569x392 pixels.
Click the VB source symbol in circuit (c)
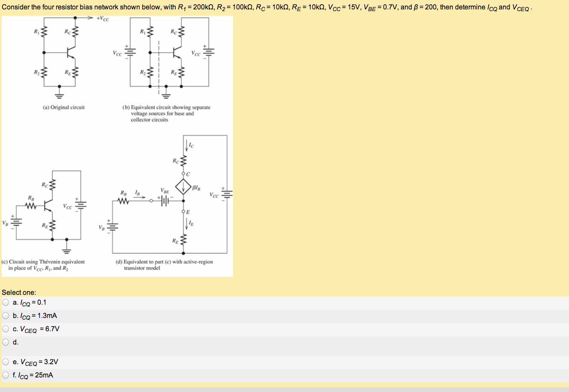pos(15,222)
